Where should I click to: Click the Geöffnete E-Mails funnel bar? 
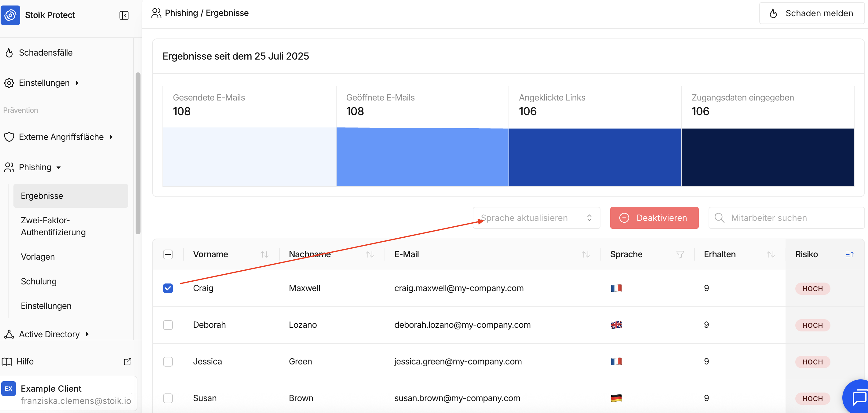[x=422, y=157]
